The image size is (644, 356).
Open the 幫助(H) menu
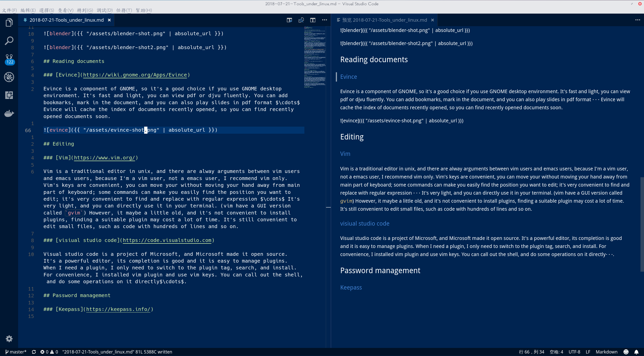coord(144,10)
